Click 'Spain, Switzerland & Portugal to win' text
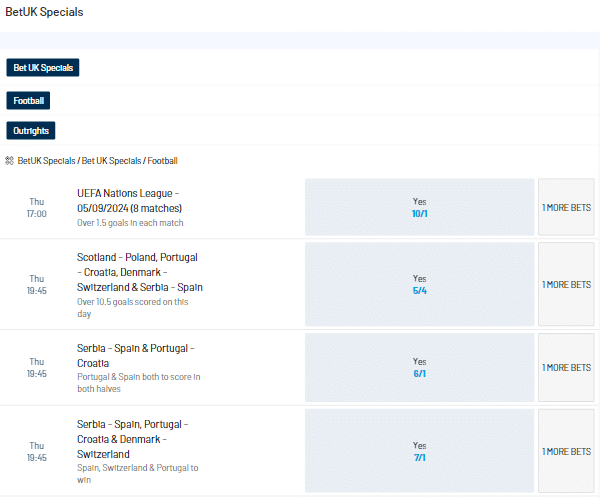The image size is (600, 499). click(x=137, y=474)
